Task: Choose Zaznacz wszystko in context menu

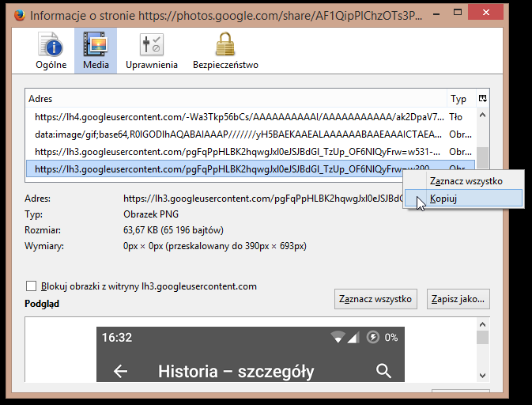Action: pos(466,180)
